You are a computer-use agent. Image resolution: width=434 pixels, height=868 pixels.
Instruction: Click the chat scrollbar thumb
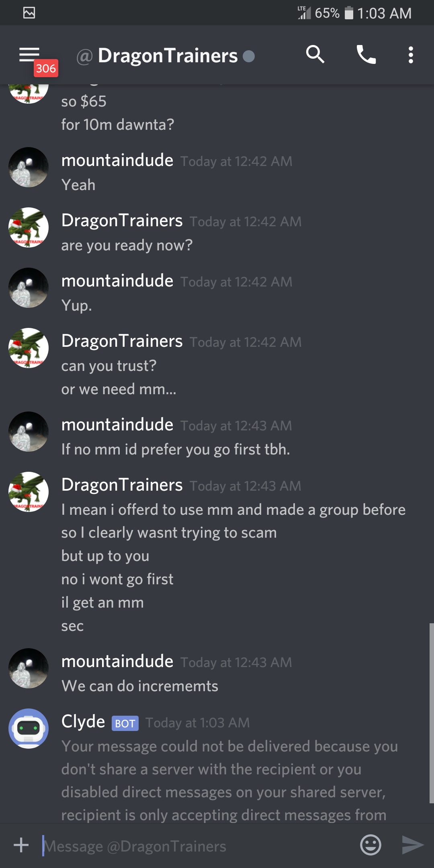tap(431, 713)
